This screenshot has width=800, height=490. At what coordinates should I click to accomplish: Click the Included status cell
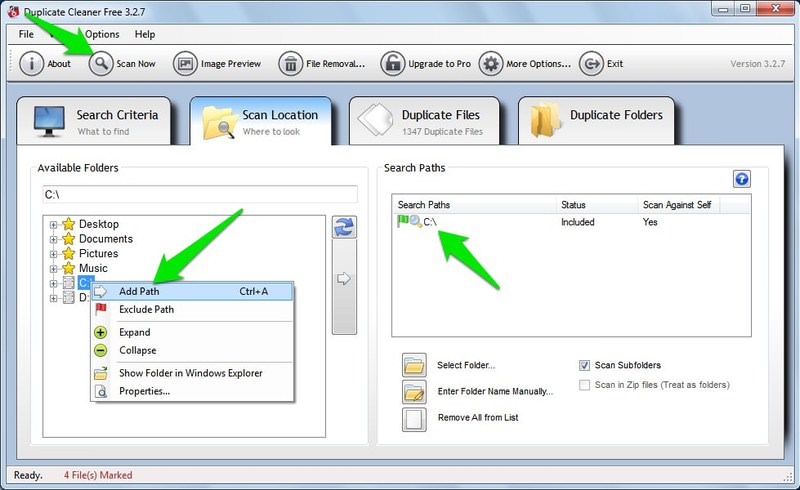tap(578, 222)
